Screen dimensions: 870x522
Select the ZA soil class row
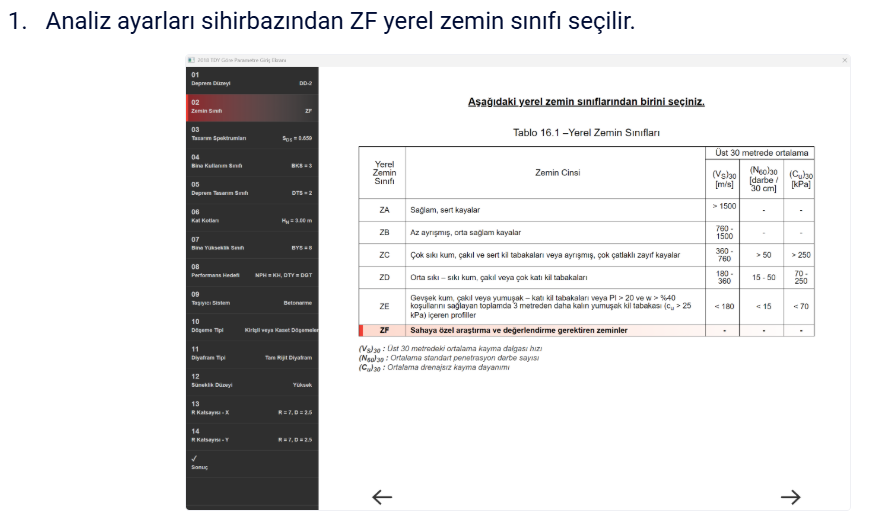pyautogui.click(x=585, y=211)
